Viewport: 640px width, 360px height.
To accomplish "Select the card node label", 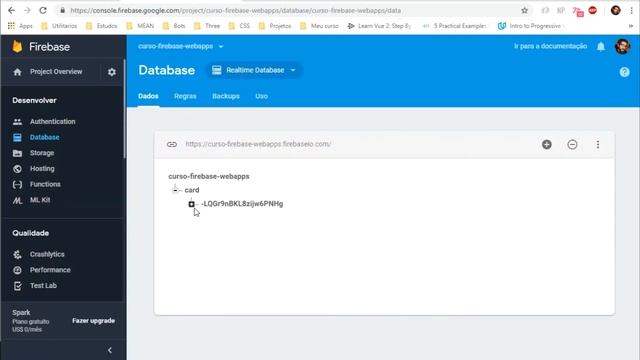I will click(192, 190).
